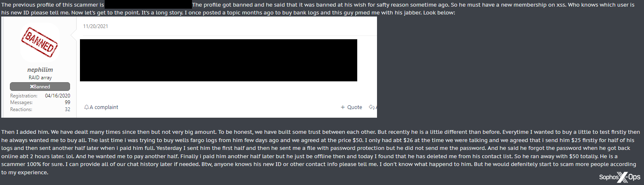
Task: Select the A complaint text link
Action: [x=104, y=107]
